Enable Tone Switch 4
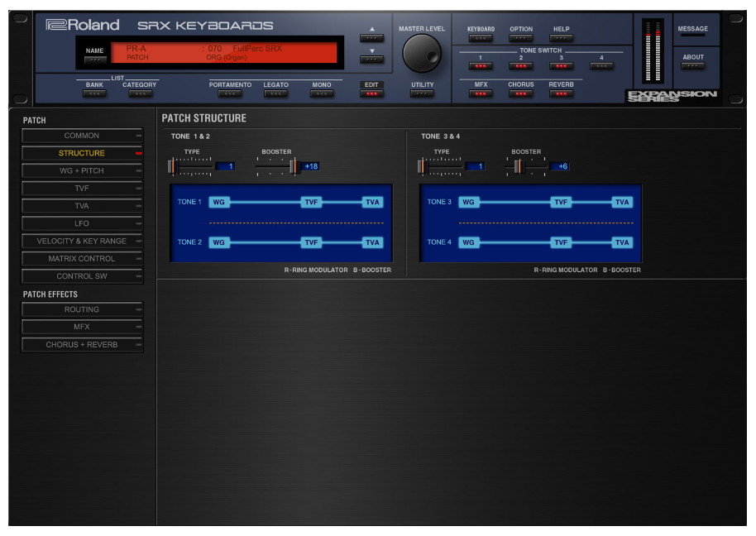The width and height of the screenshot is (756, 536). 601,66
